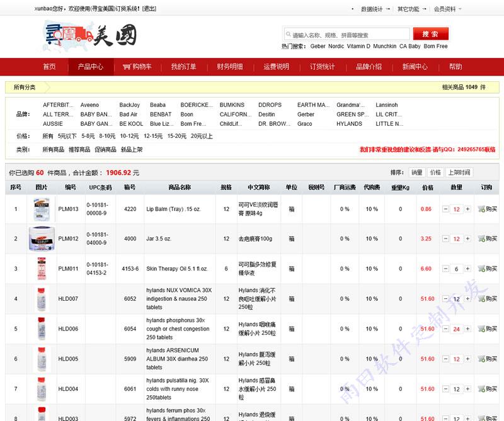The image size is (504, 421).
Task: Increase quantity for PLM012 Jar 3.5 oz
Action: [x=467, y=239]
